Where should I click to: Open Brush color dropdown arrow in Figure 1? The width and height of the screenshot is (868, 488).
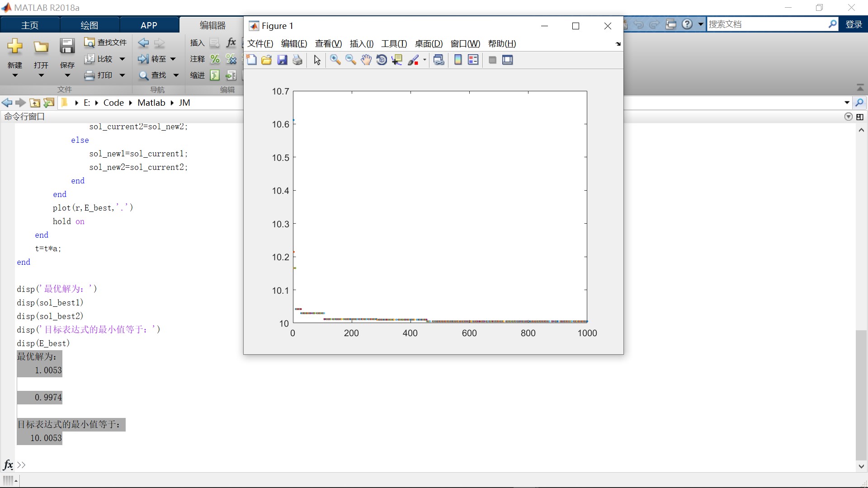point(425,60)
